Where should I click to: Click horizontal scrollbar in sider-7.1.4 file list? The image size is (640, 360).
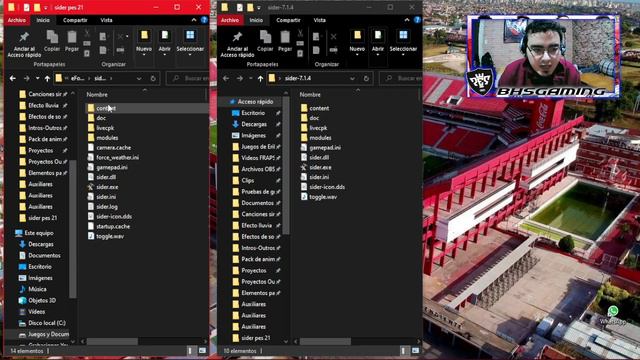325,341
